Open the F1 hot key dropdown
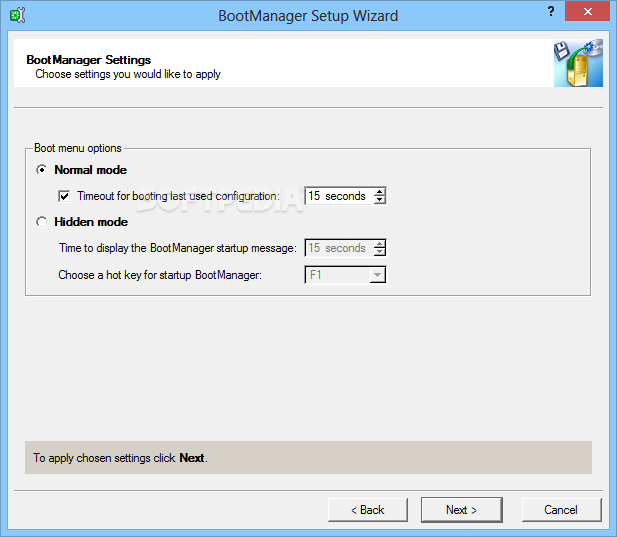Image resolution: width=617 pixels, height=537 pixels. [x=377, y=275]
